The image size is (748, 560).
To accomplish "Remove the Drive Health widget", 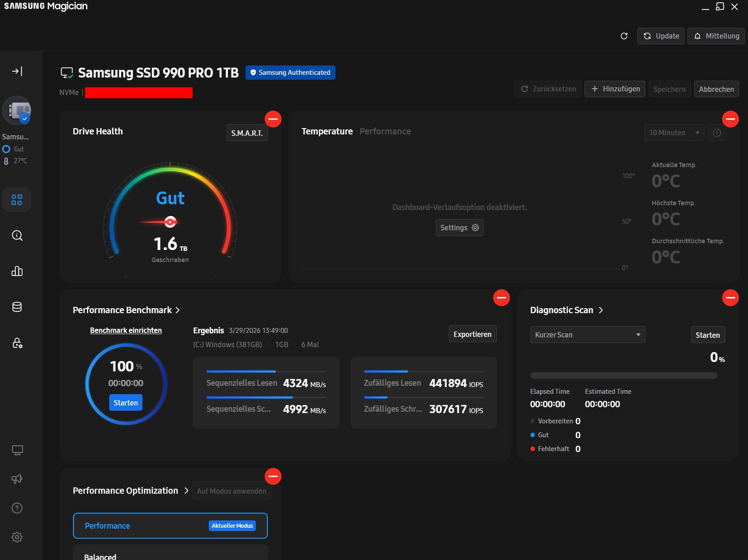I will (x=273, y=119).
